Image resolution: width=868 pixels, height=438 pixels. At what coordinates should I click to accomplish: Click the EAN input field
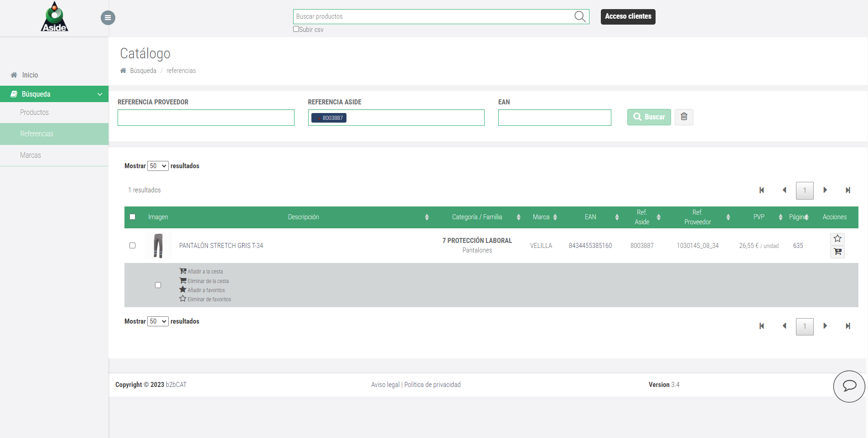coord(554,118)
